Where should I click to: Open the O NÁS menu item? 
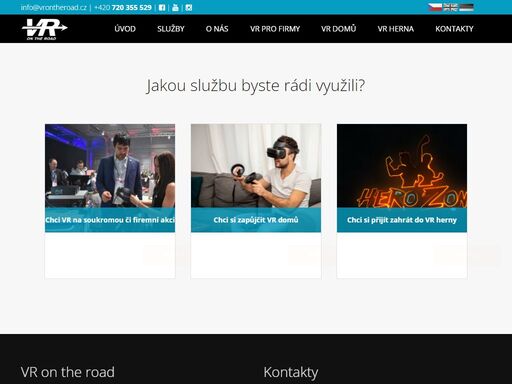(x=217, y=29)
